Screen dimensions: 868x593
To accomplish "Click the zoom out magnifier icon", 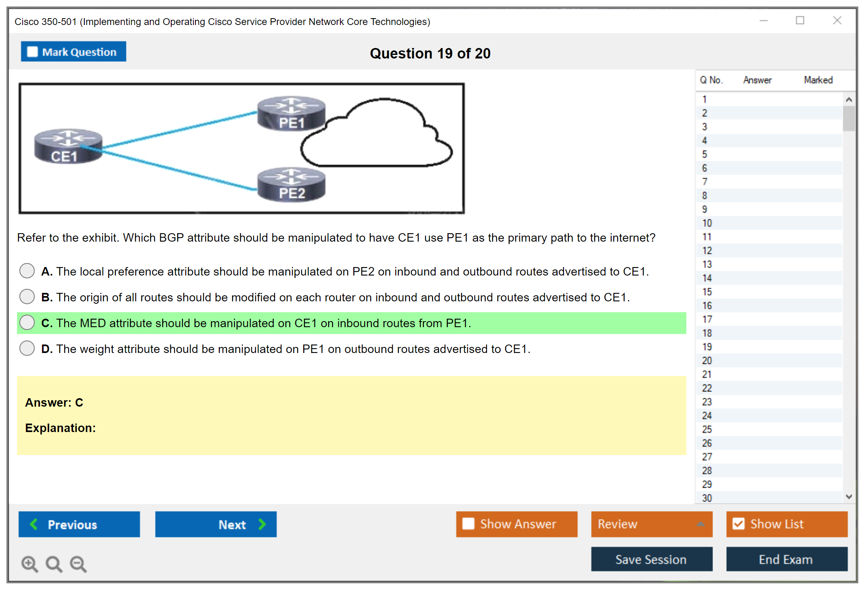I will click(x=78, y=564).
